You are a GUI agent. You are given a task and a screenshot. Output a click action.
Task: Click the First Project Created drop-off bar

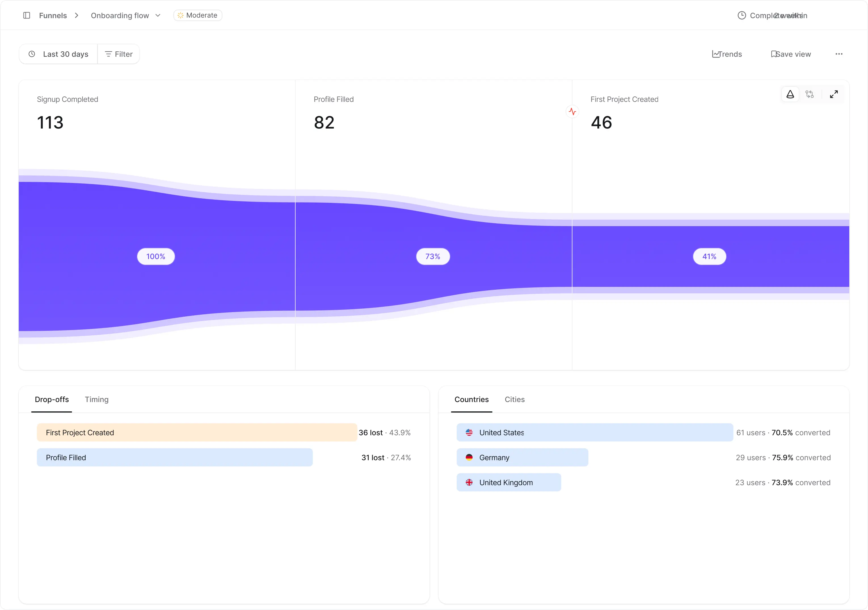(x=197, y=433)
